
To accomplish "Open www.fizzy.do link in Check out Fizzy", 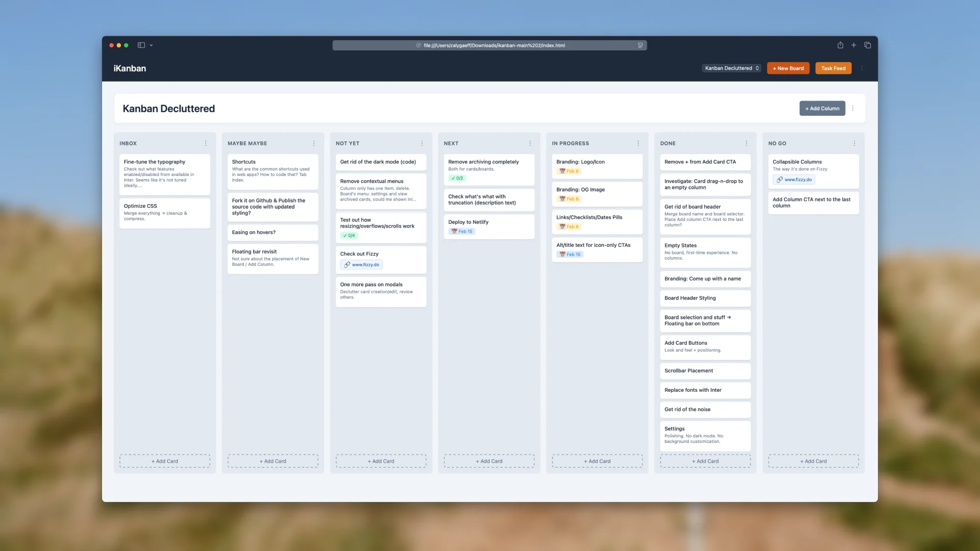I will point(361,265).
